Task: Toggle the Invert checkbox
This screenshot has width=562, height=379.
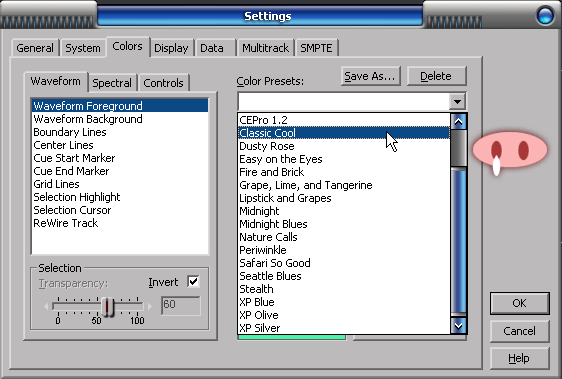Action: (193, 281)
